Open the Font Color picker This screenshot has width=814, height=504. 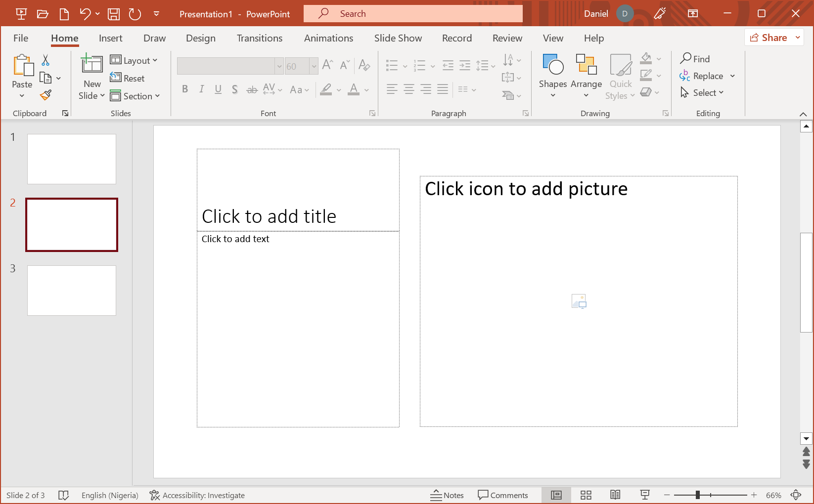click(x=354, y=89)
